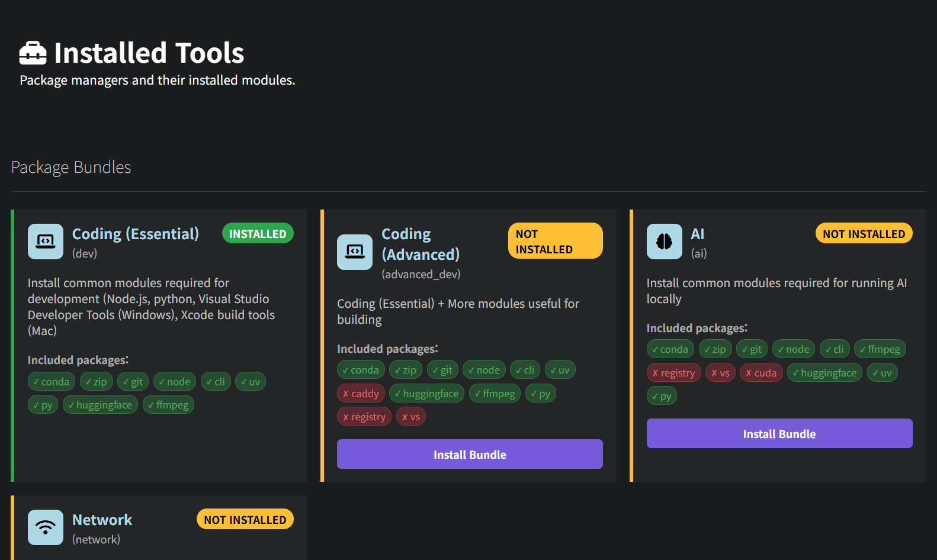This screenshot has width=937, height=560.
Task: Click the (ai) bundle identifier
Action: coord(699,253)
